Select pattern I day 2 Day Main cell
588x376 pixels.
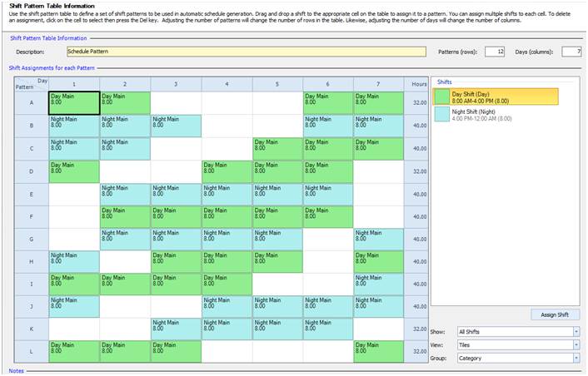[x=125, y=284]
